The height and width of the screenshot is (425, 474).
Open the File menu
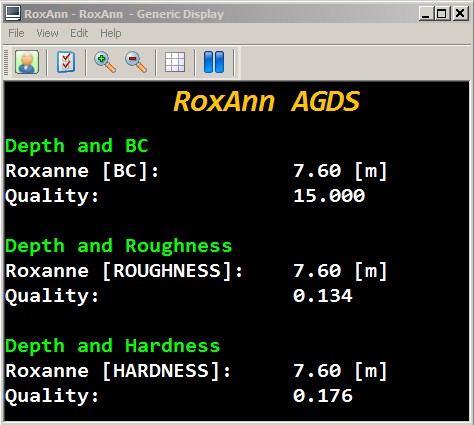(x=16, y=33)
